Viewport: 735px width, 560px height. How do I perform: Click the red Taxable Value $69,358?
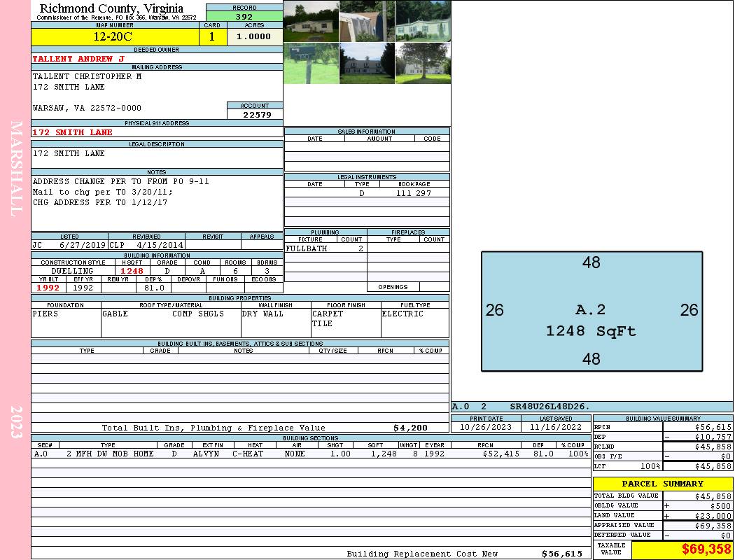706,550
